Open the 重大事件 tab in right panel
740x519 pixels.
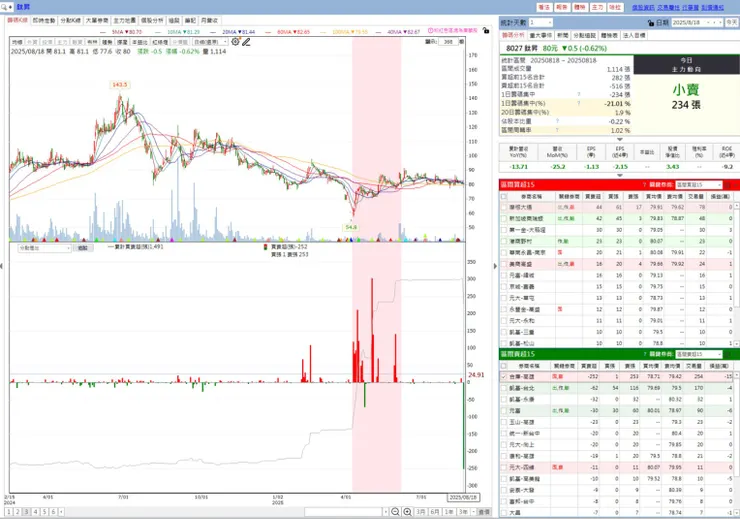541,35
